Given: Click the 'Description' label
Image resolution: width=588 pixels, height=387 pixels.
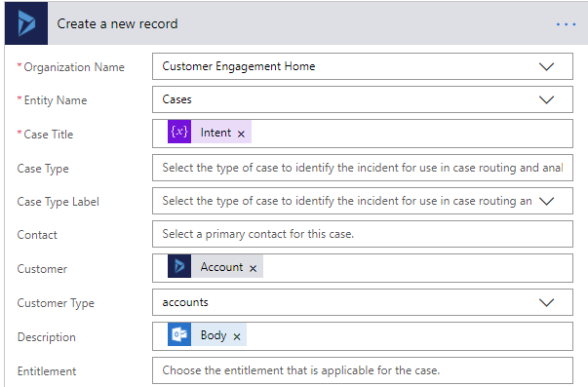Looking at the screenshot, I should pyautogui.click(x=47, y=337).
